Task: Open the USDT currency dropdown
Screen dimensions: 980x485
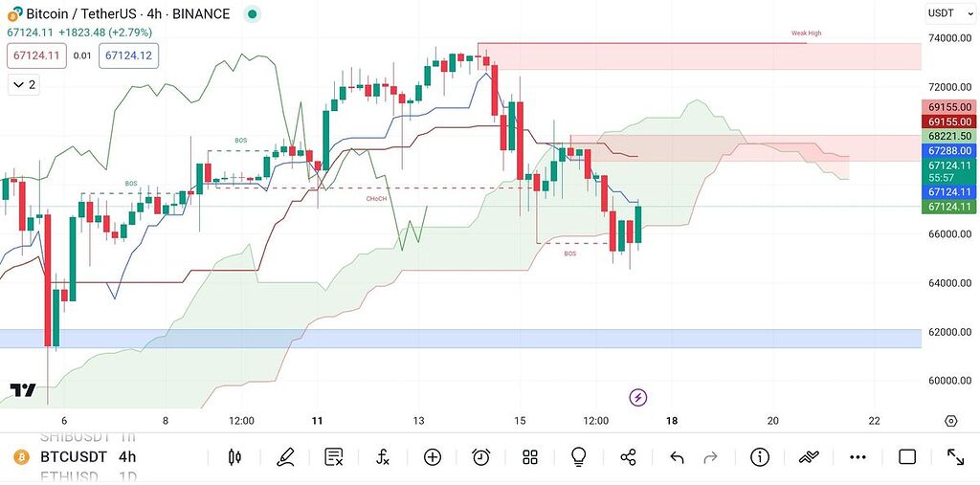Action: tap(941, 13)
